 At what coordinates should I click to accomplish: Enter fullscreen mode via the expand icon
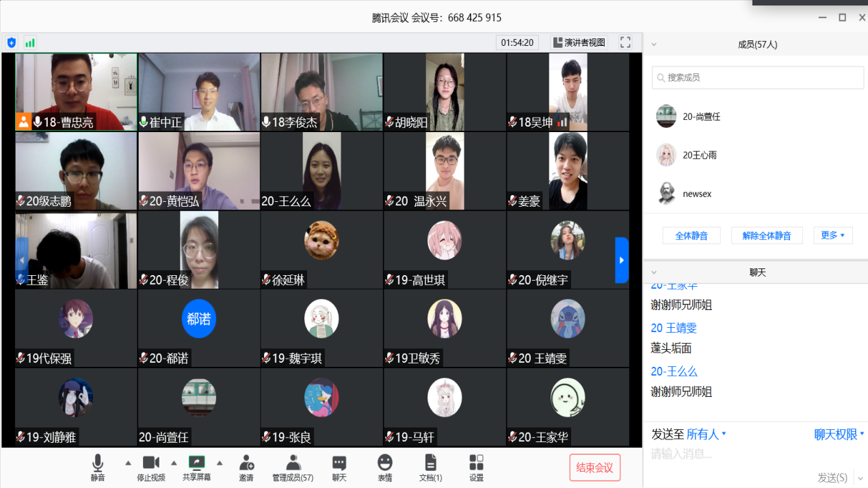pos(625,42)
